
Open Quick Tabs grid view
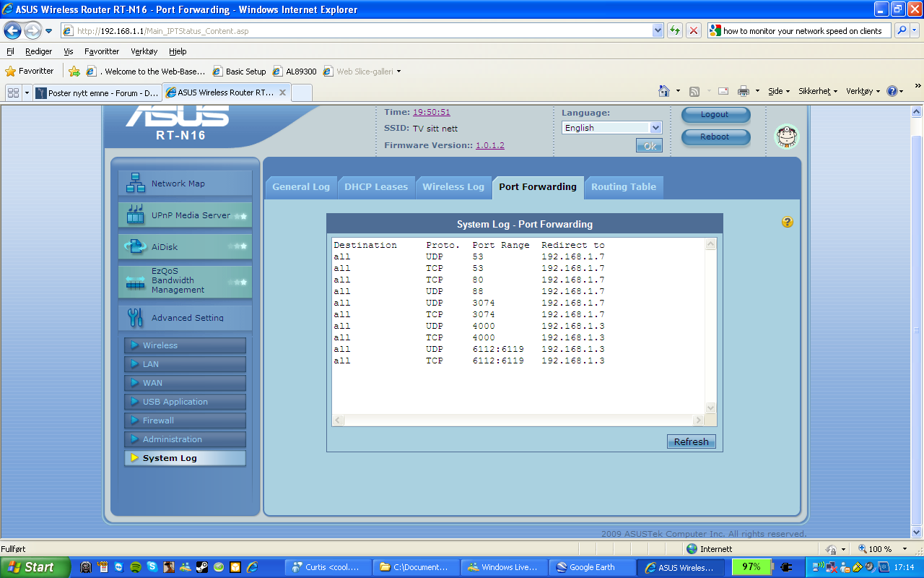click(x=13, y=92)
